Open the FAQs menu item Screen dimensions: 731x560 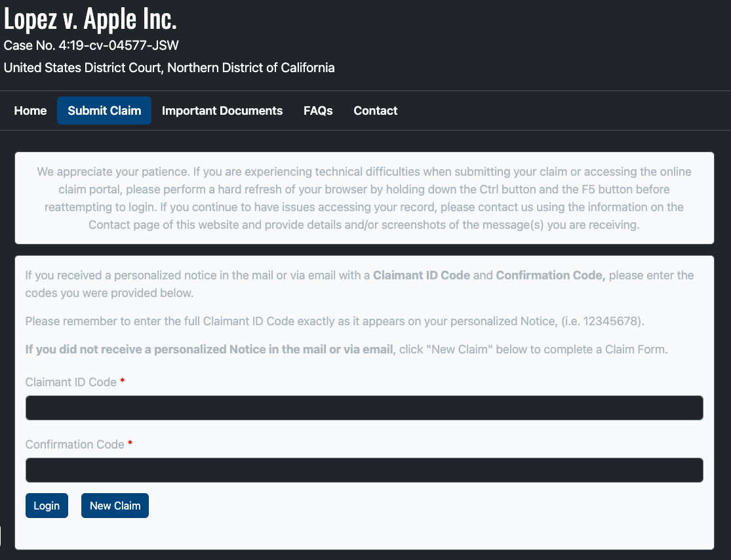click(318, 111)
